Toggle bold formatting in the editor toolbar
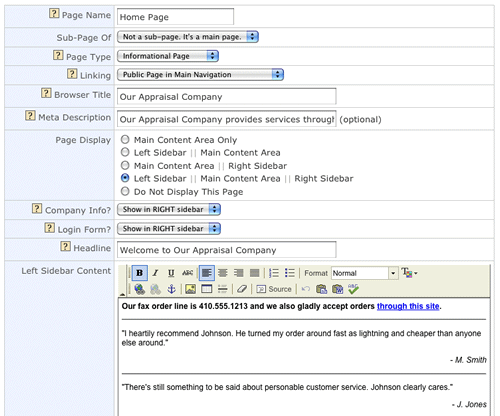Image resolution: width=500 pixels, height=416 pixels. point(139,273)
